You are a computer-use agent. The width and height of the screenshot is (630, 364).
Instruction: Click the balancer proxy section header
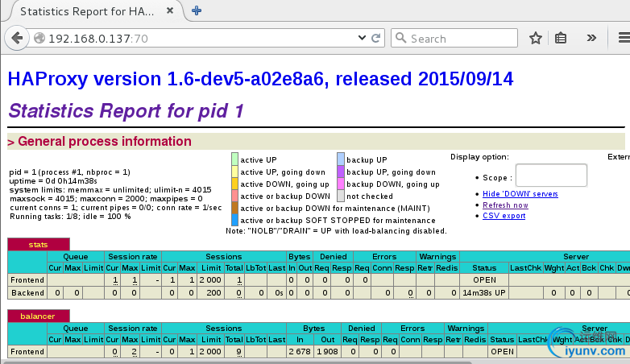click(38, 316)
